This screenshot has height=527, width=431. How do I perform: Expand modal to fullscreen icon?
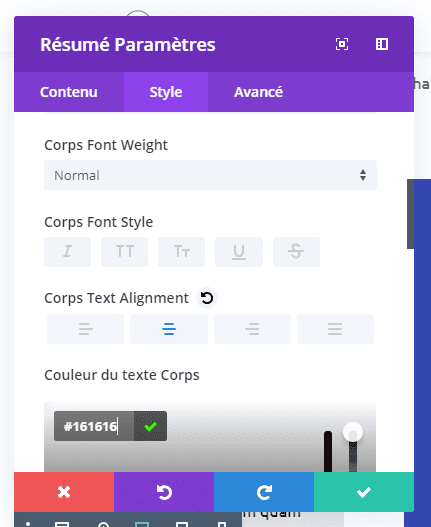click(342, 44)
